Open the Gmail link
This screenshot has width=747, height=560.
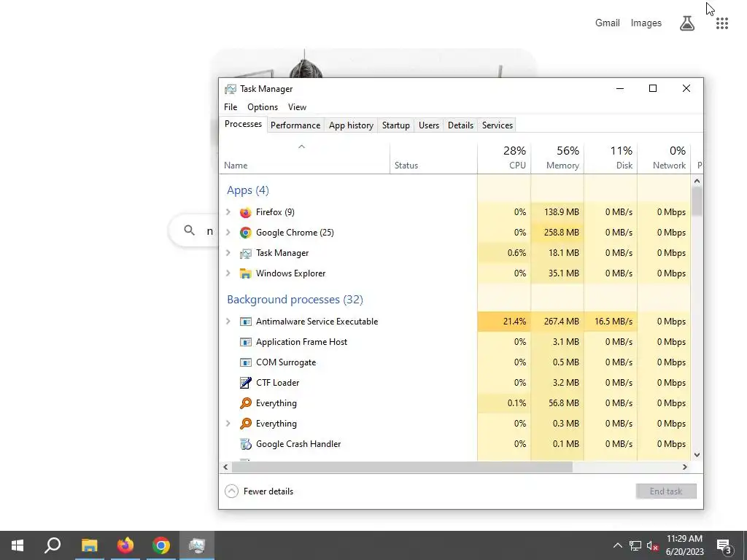pyautogui.click(x=608, y=23)
